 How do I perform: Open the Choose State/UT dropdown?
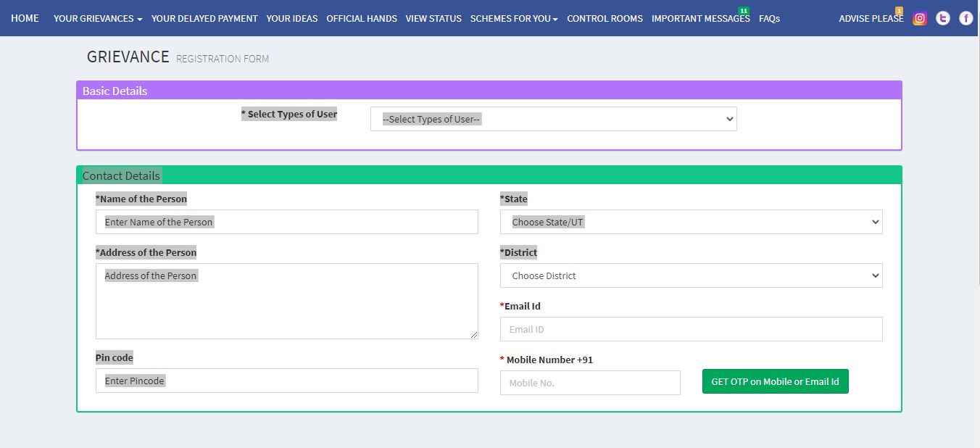(690, 222)
